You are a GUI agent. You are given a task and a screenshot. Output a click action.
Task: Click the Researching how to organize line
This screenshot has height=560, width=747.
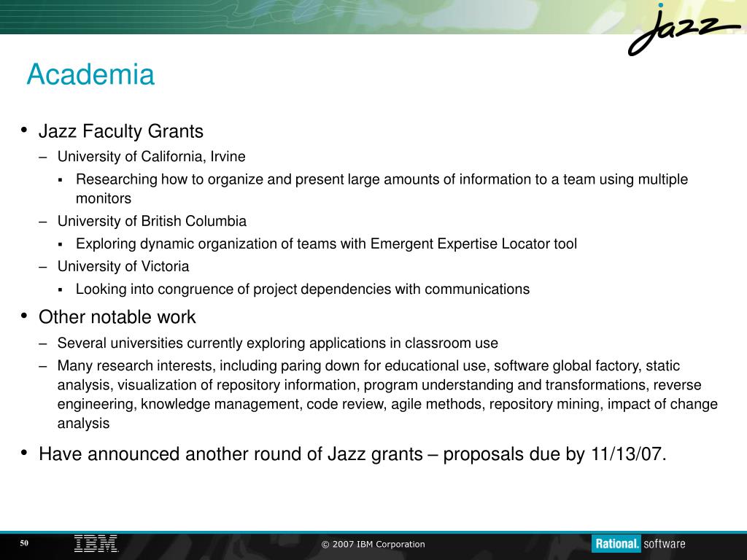(x=382, y=179)
